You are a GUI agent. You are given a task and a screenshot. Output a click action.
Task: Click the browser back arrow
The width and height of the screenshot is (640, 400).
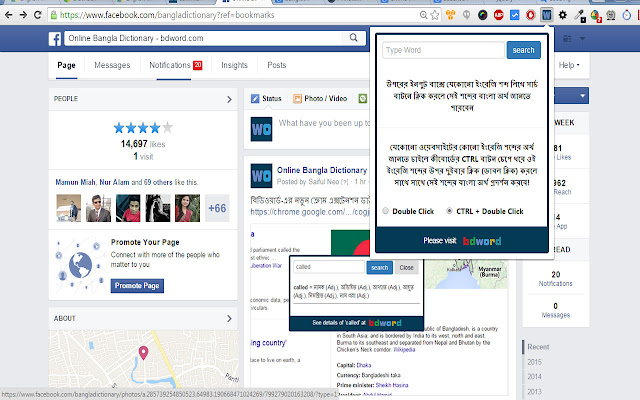coord(9,15)
